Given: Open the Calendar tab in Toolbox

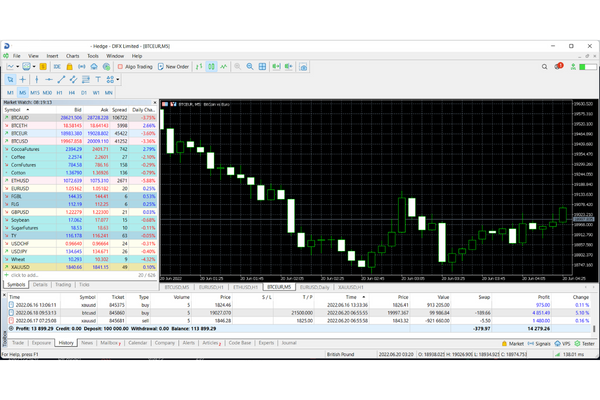Looking at the screenshot, I should (137, 343).
